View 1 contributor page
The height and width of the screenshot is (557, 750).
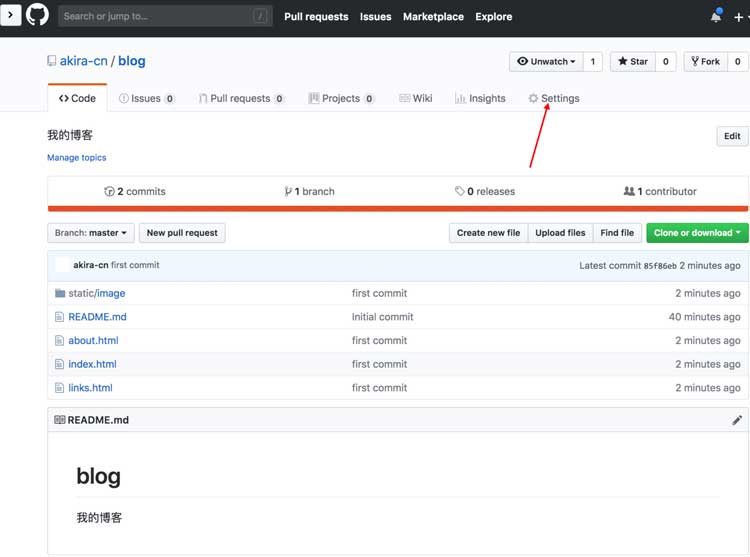(660, 192)
